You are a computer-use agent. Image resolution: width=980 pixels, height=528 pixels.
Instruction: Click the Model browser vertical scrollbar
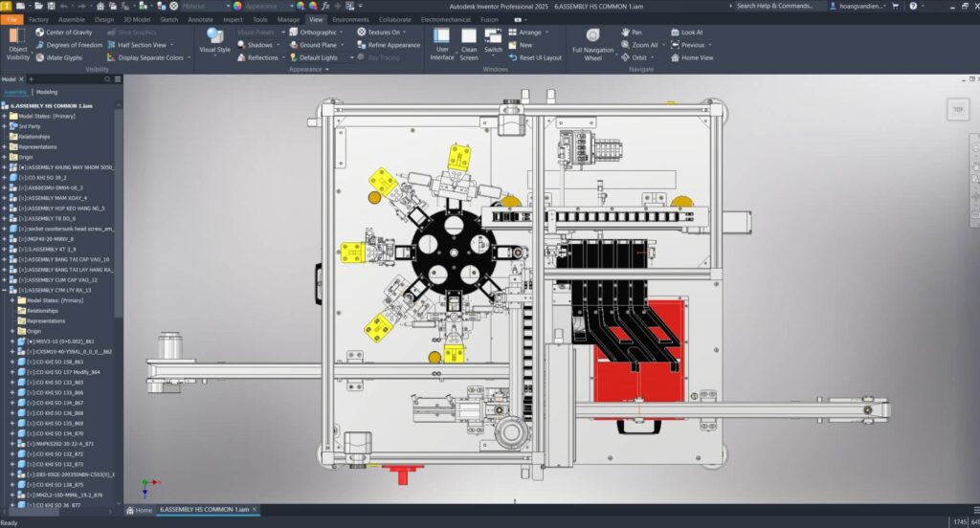[x=118, y=212]
